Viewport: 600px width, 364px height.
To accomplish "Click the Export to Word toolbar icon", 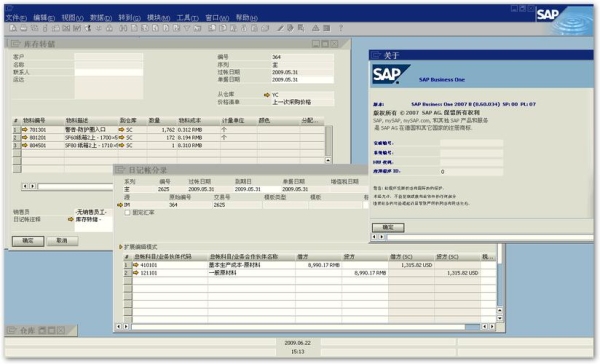I will coord(77,28).
